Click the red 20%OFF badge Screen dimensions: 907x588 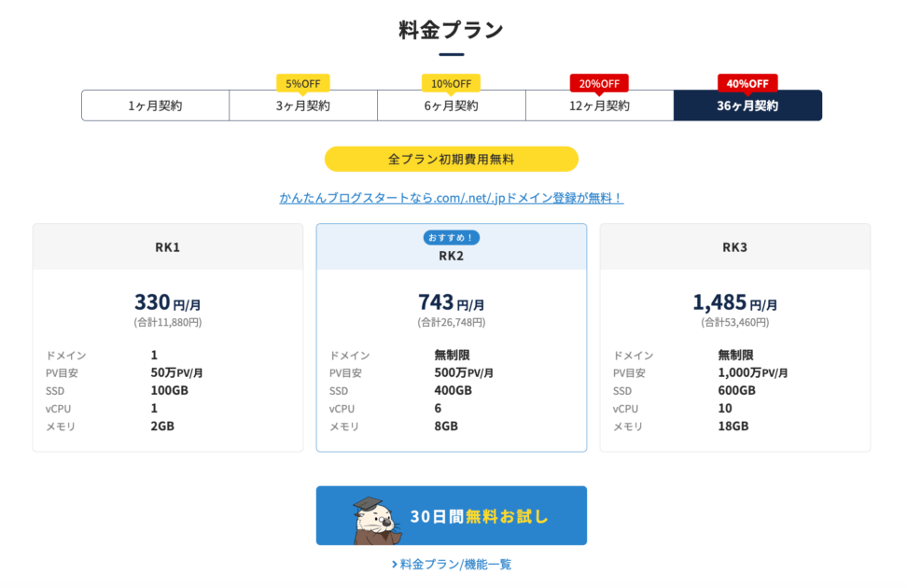(x=599, y=83)
